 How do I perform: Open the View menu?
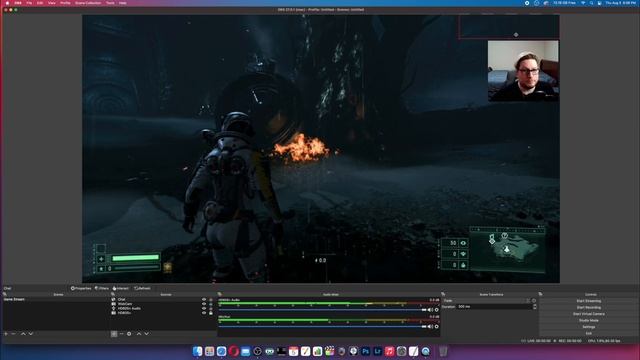pyautogui.click(x=51, y=3)
